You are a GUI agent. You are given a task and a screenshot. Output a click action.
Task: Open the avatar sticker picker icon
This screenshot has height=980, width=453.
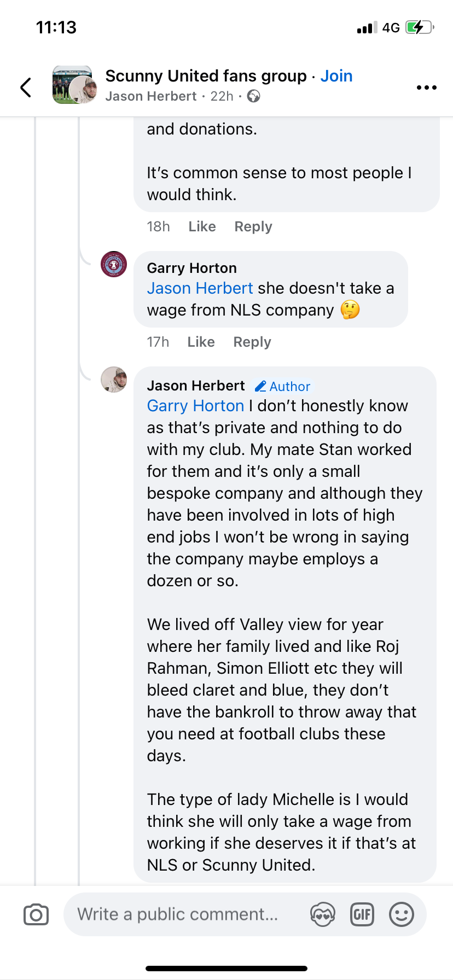[x=322, y=914]
